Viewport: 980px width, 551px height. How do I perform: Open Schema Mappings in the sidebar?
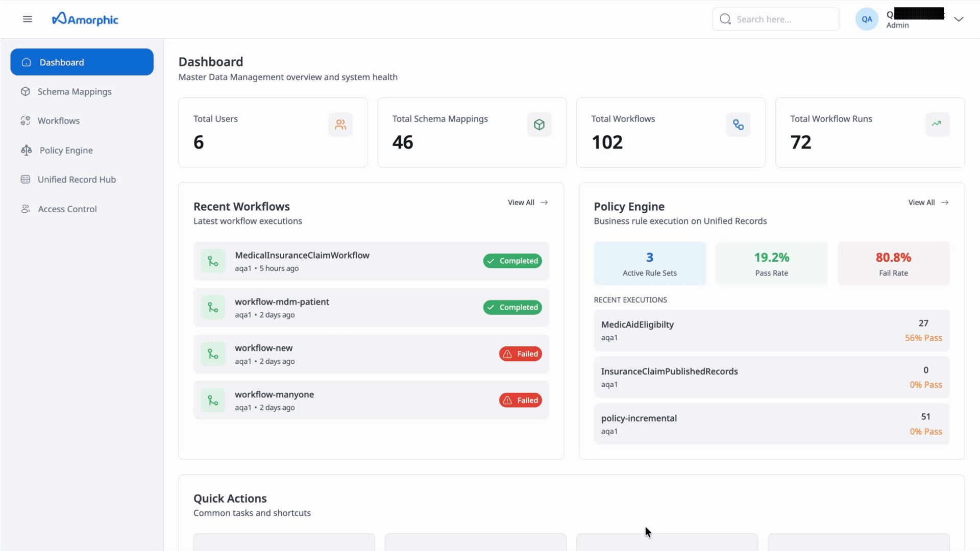pos(74,92)
